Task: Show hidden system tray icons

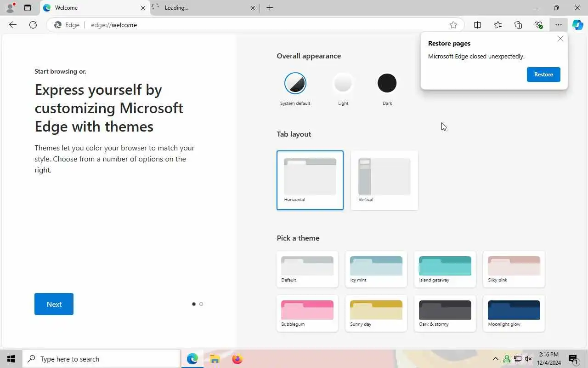Action: (x=495, y=359)
